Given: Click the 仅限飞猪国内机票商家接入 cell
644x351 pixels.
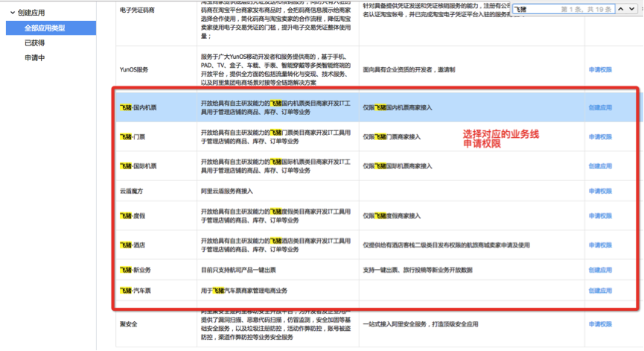Looking at the screenshot, I should point(397,107).
